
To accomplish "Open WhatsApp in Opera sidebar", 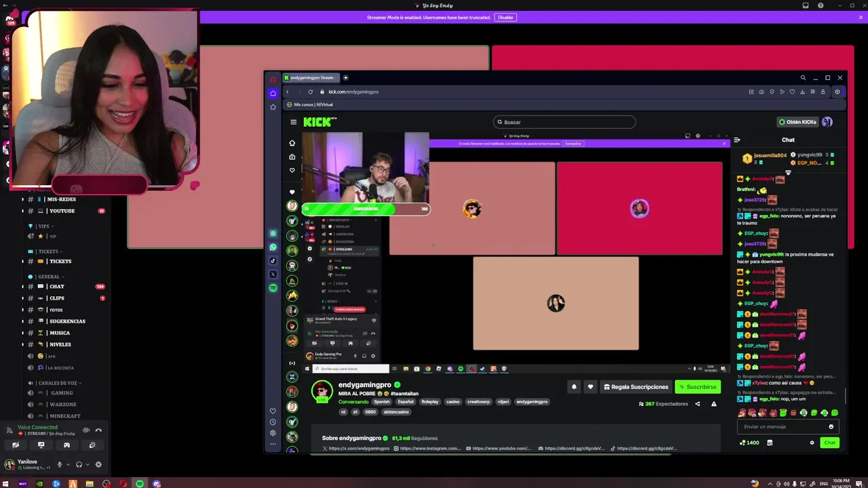I will pos(273,247).
